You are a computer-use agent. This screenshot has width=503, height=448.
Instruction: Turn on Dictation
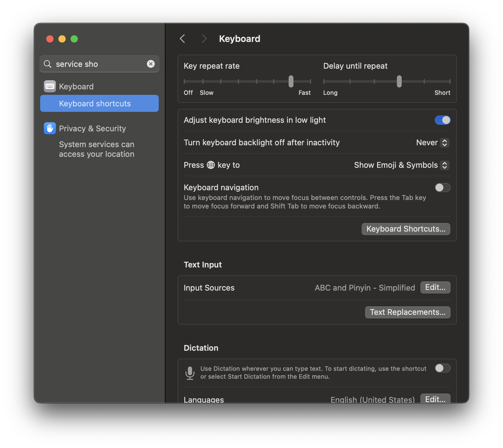point(442,368)
